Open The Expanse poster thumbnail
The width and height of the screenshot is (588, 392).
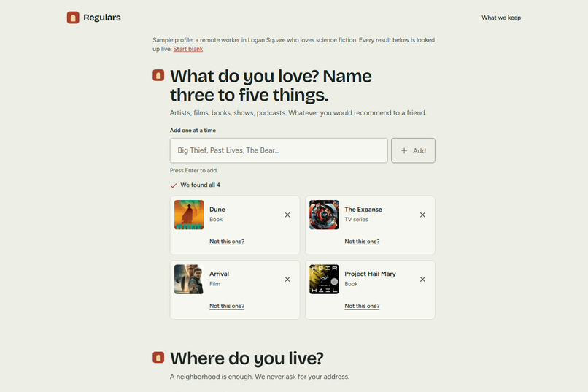click(324, 215)
